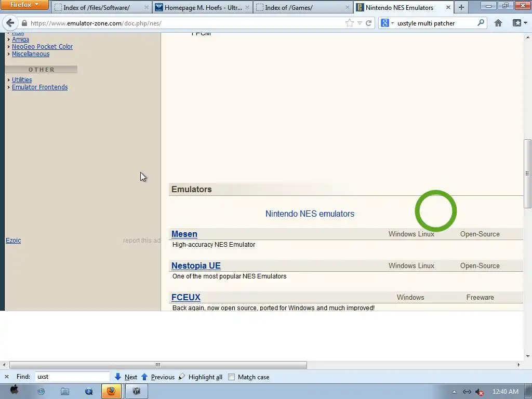Image resolution: width=532 pixels, height=399 pixels.
Task: Open the Miscellaneous sidebar link
Action: click(31, 54)
